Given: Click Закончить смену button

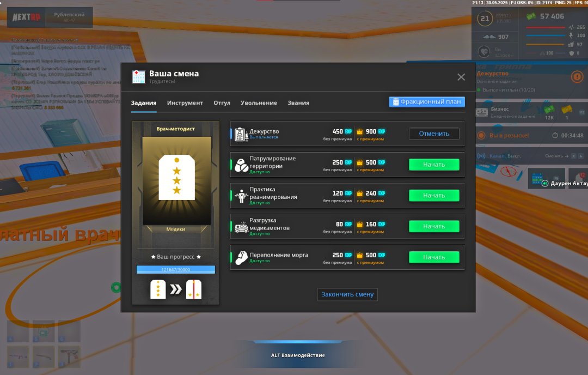Looking at the screenshot, I should (x=347, y=294).
